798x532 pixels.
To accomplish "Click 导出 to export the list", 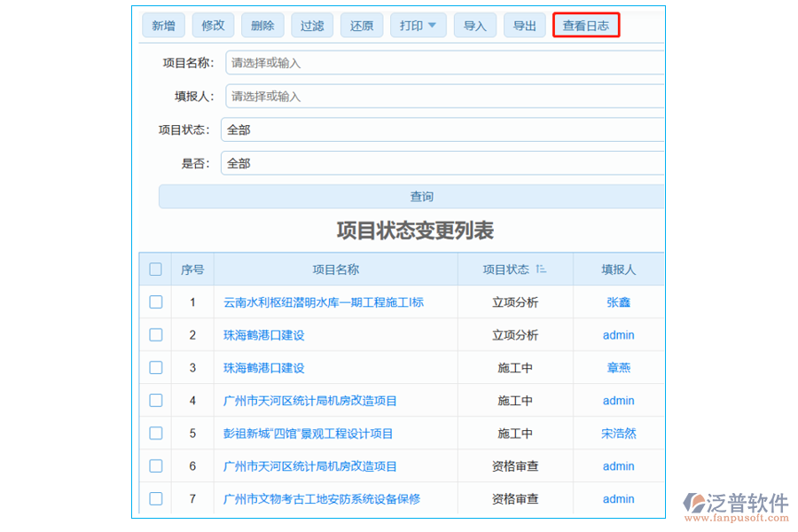I will click(x=524, y=25).
